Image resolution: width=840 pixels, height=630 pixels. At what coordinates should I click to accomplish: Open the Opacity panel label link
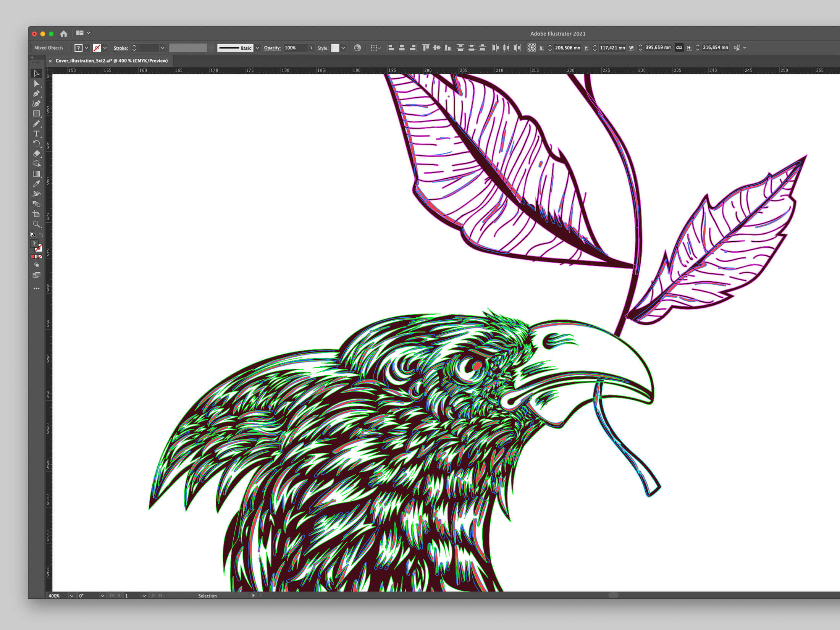pos(272,48)
